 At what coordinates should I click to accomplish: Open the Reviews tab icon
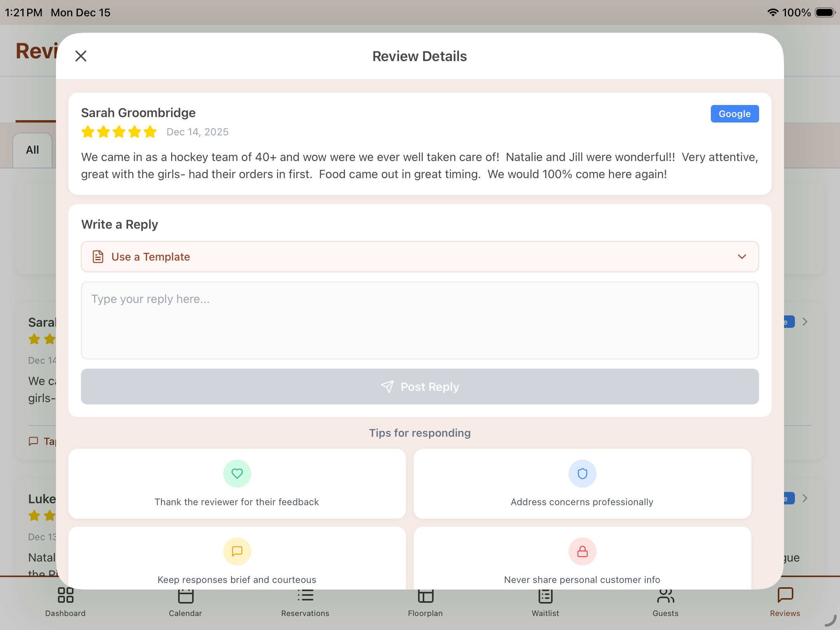[785, 595]
